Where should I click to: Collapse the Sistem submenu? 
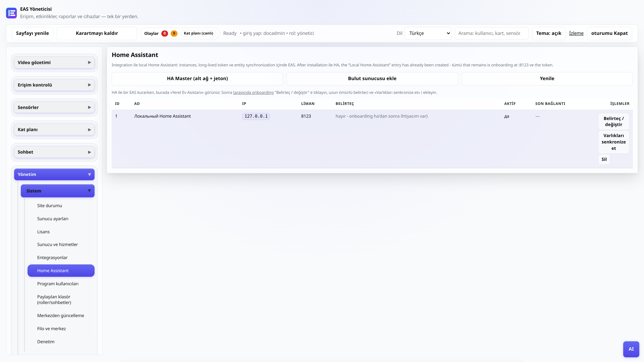click(x=58, y=191)
